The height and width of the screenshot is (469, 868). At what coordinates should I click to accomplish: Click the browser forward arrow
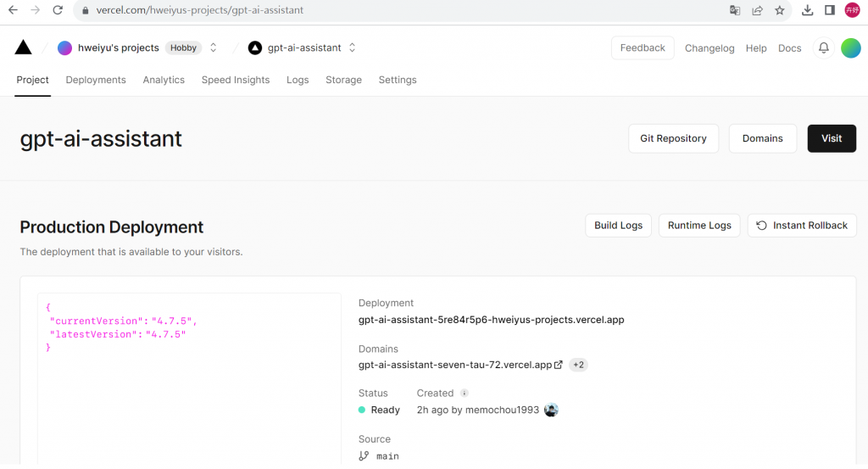[36, 10]
